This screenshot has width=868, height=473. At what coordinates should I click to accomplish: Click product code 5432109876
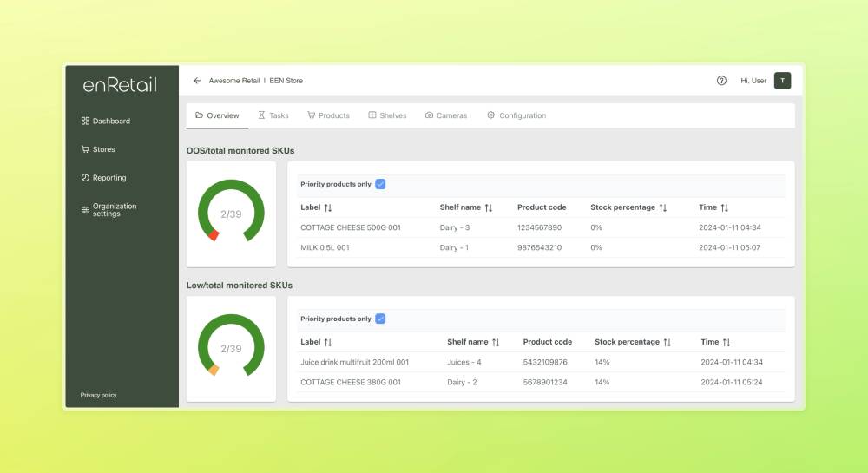point(545,363)
